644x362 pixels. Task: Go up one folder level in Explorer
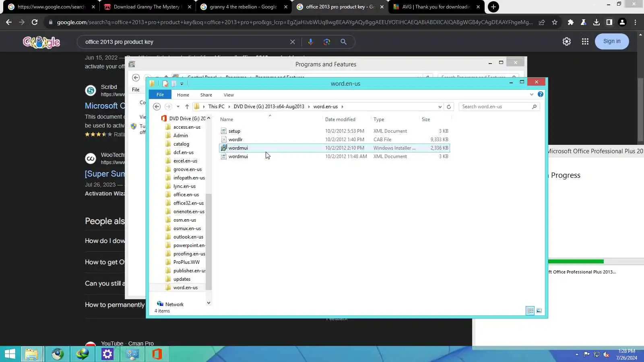[187, 107]
